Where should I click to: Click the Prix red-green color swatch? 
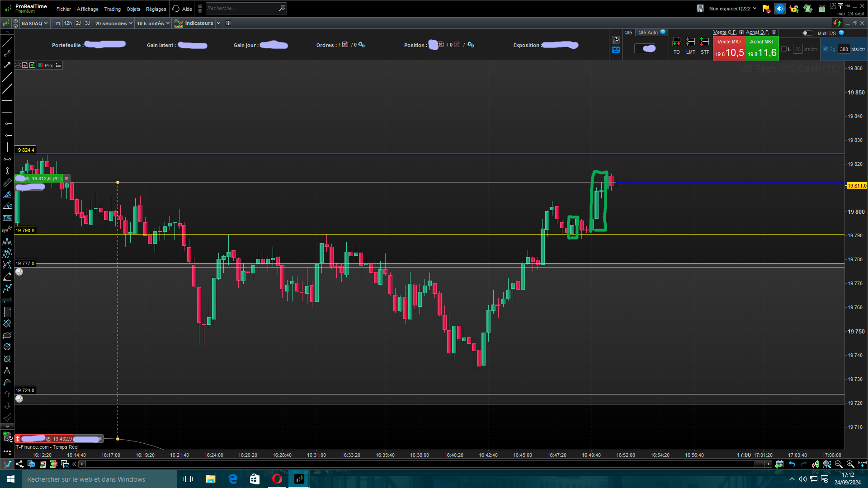pyautogui.click(x=41, y=66)
